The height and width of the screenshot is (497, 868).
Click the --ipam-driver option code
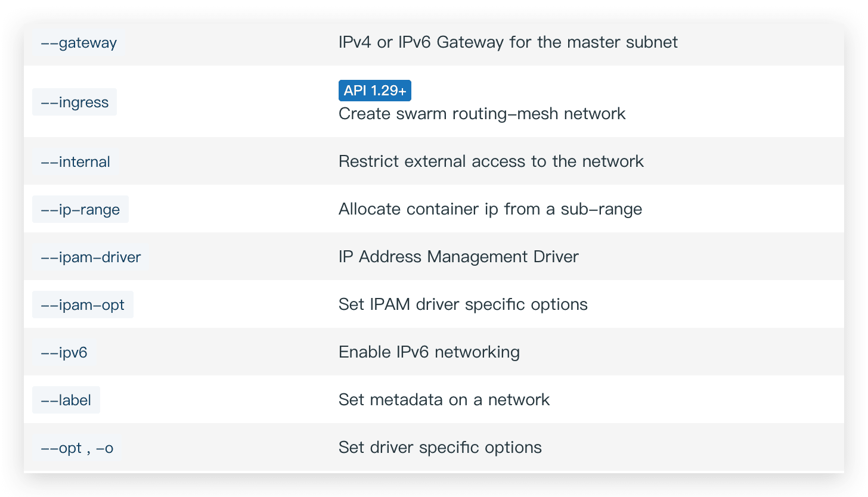click(x=91, y=257)
